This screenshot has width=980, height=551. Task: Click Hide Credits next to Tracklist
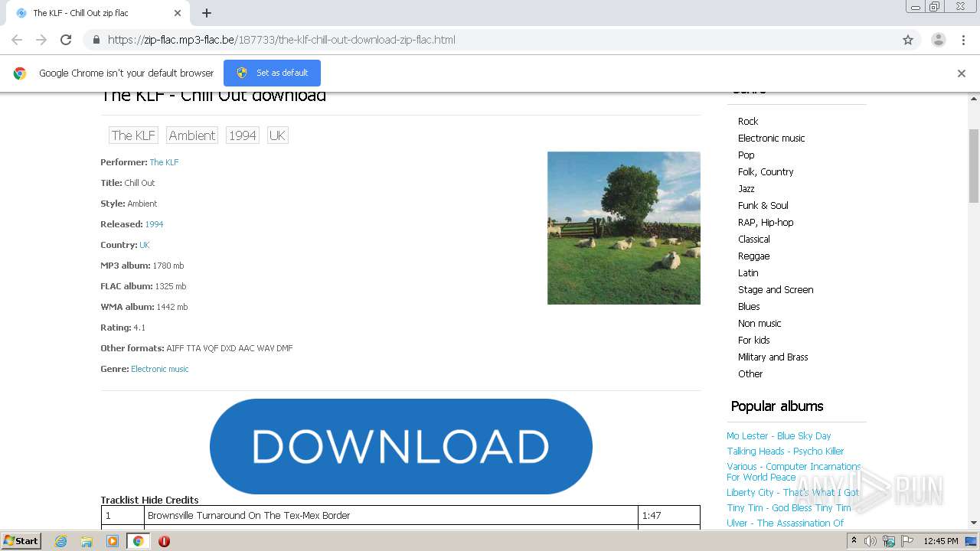pyautogui.click(x=170, y=500)
